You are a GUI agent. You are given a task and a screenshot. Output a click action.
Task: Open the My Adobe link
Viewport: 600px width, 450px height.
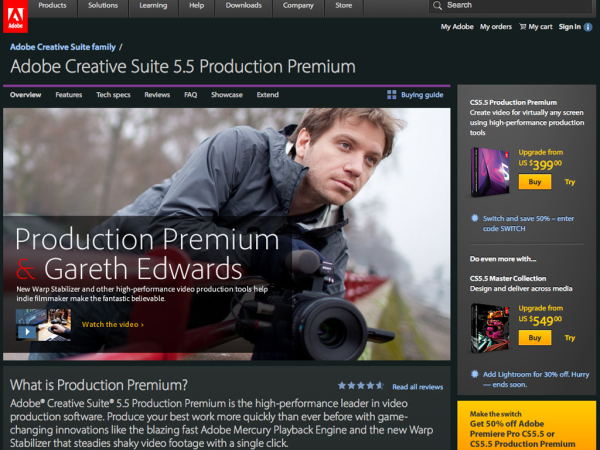point(457,27)
